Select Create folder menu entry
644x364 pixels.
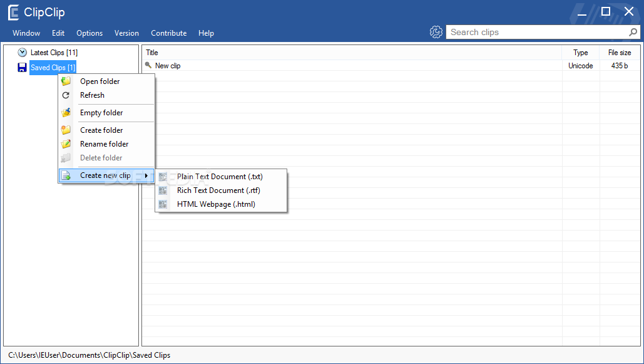click(x=107, y=130)
